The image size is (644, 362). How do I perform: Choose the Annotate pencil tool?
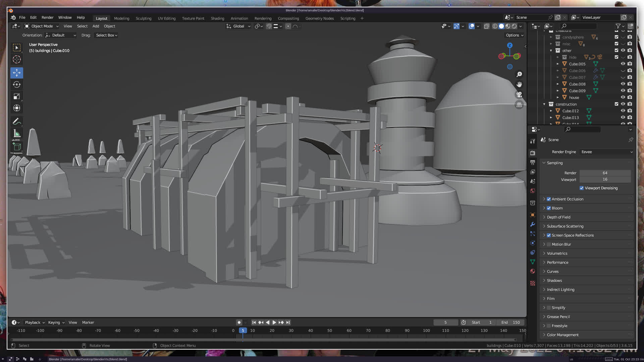click(x=16, y=122)
